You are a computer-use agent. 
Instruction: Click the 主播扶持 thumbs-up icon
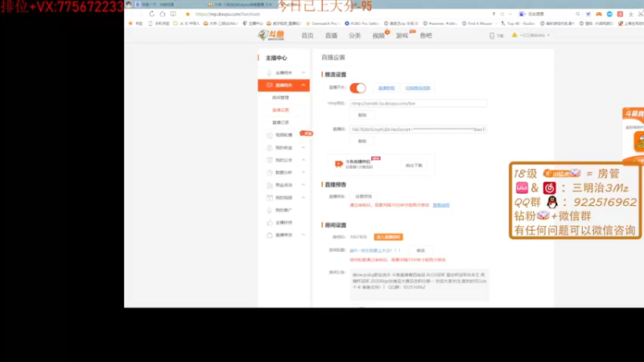(x=270, y=223)
